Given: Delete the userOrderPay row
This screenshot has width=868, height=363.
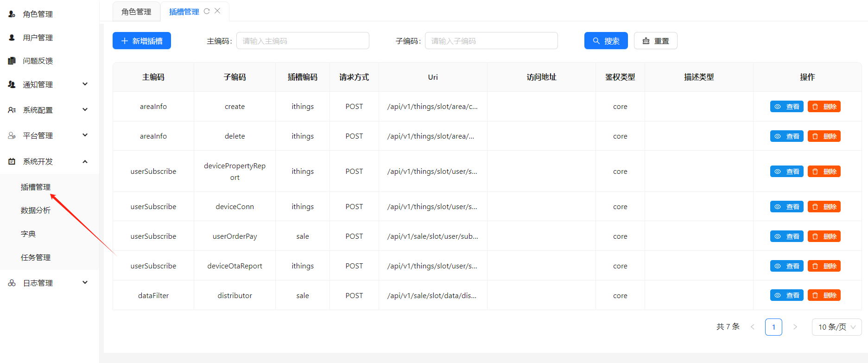Looking at the screenshot, I should [x=824, y=236].
